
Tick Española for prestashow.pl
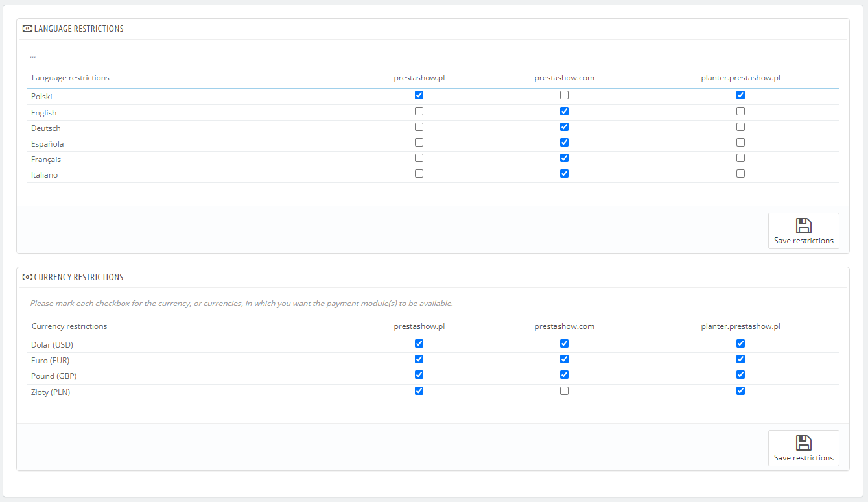pos(419,143)
